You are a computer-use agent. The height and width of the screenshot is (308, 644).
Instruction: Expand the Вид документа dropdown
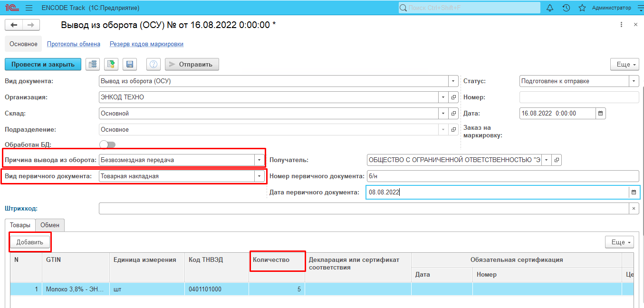[453, 81]
